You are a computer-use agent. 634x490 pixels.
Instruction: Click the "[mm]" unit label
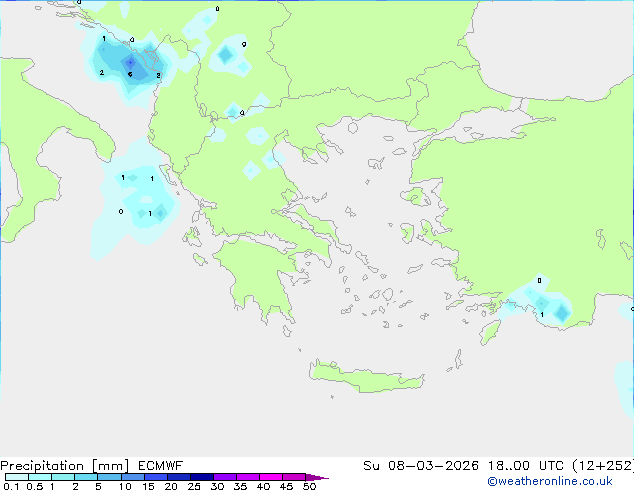point(110,466)
